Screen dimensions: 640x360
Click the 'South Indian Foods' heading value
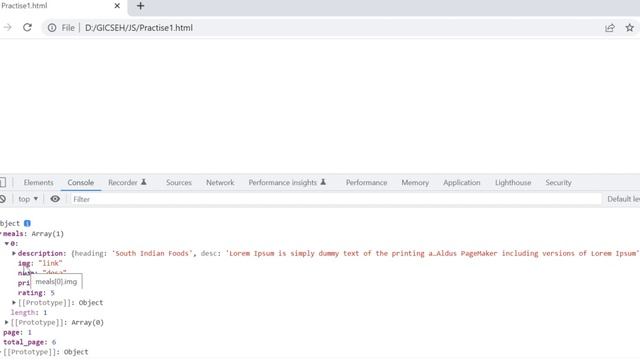tap(152, 253)
